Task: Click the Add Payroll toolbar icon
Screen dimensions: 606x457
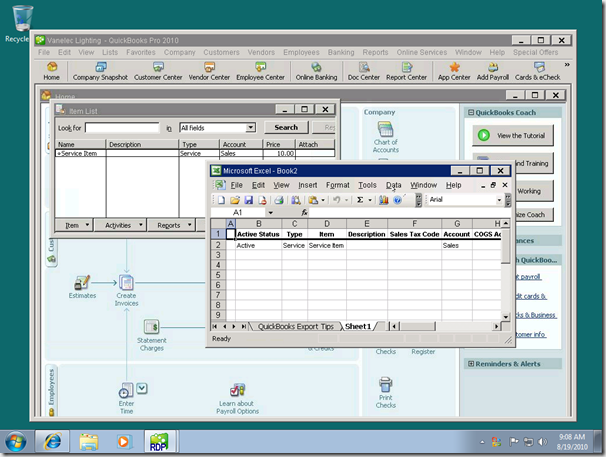Action: pos(493,71)
